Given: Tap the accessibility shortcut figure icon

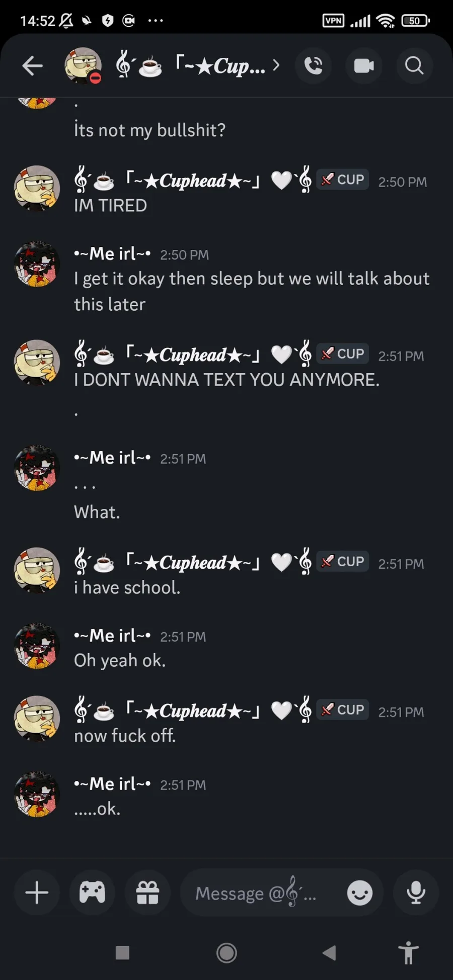Looking at the screenshot, I should click(408, 952).
